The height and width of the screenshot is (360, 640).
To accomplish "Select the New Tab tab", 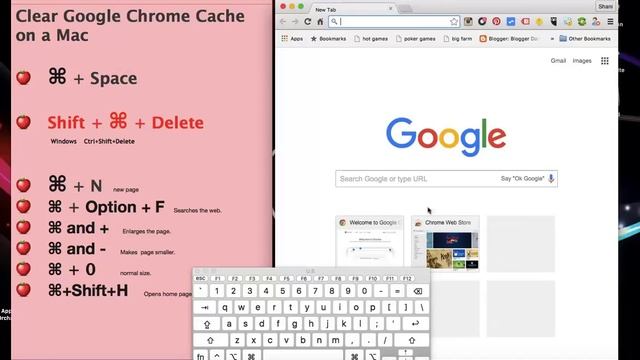I will (351, 9).
